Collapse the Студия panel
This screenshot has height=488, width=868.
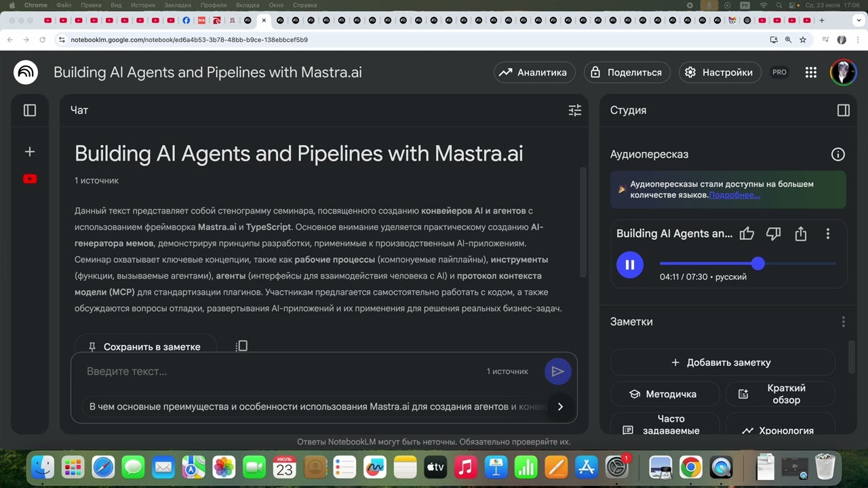844,110
